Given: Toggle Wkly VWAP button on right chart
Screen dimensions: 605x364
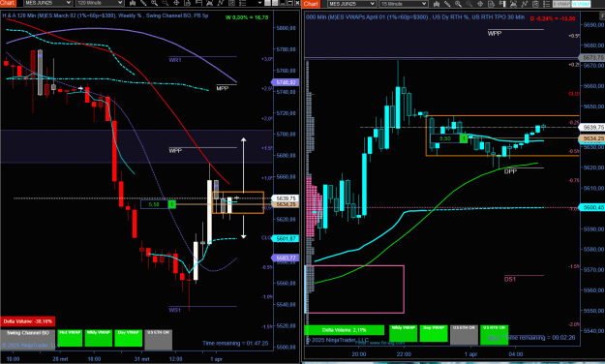Looking at the screenshot, I should tap(404, 334).
